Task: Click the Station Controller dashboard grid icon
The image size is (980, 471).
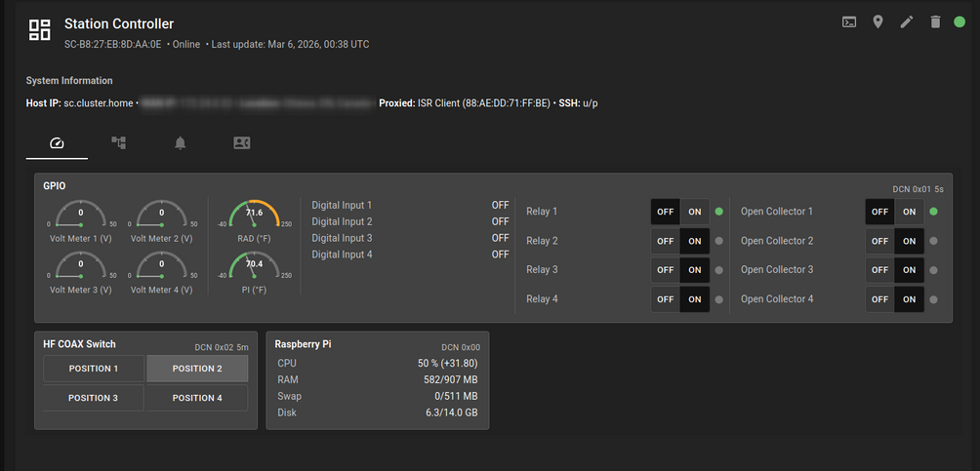Action: (x=39, y=30)
